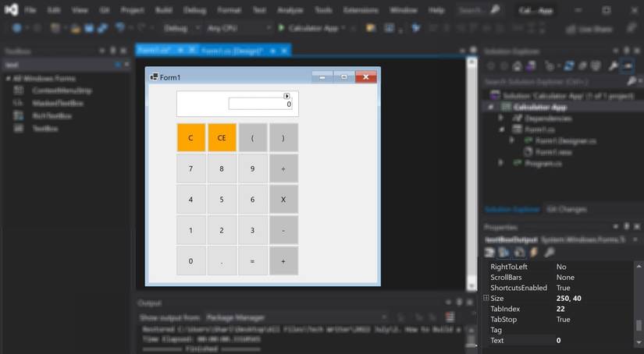
Task: Click the Toolbox panel pin icon
Action: (113, 51)
